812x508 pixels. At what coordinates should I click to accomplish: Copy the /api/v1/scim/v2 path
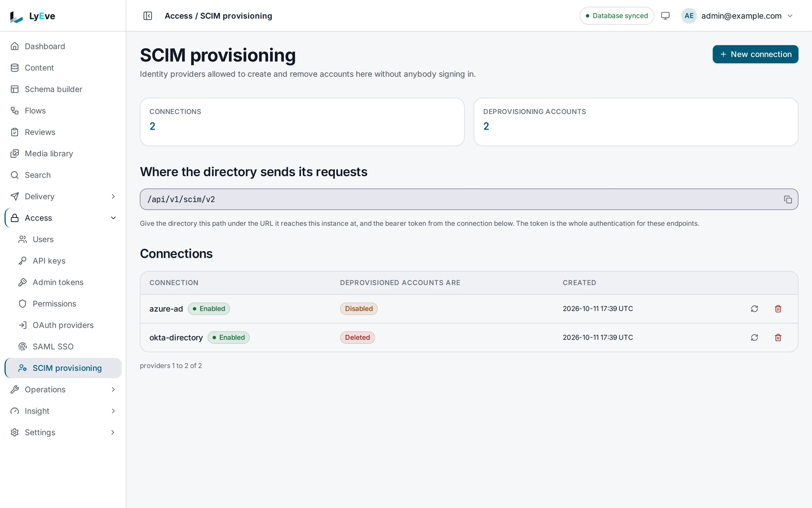787,199
